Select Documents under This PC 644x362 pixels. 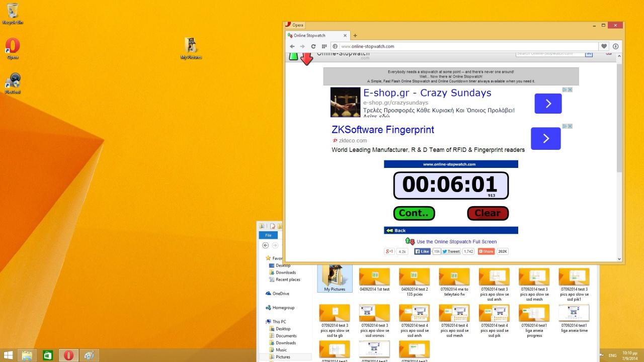coord(286,336)
